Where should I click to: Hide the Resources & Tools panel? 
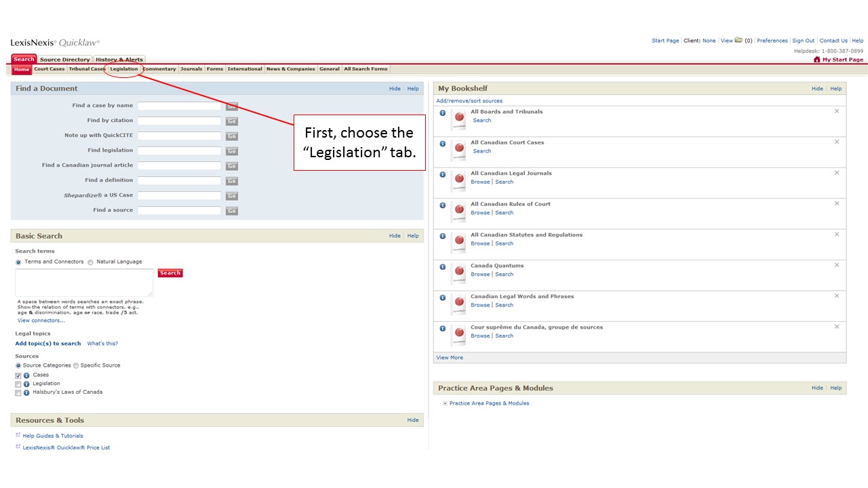pyautogui.click(x=413, y=420)
